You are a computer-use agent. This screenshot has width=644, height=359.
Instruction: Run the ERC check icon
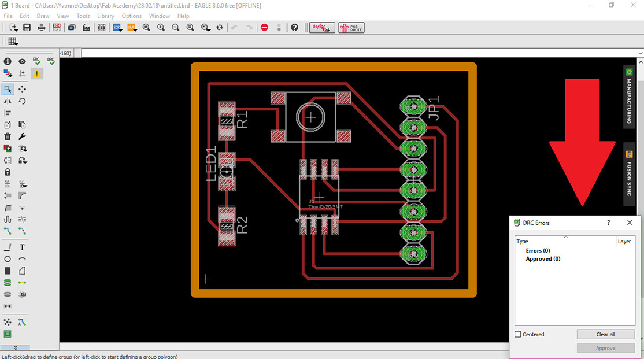coord(36,61)
